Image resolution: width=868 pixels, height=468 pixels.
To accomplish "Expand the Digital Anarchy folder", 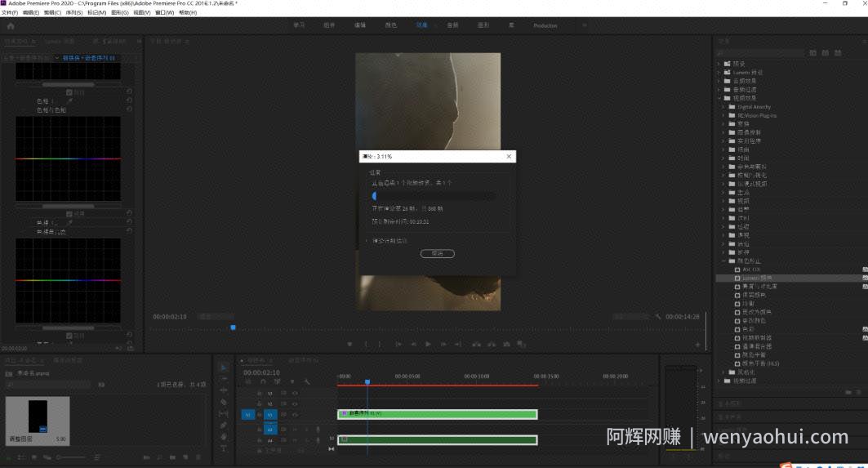I will (723, 107).
